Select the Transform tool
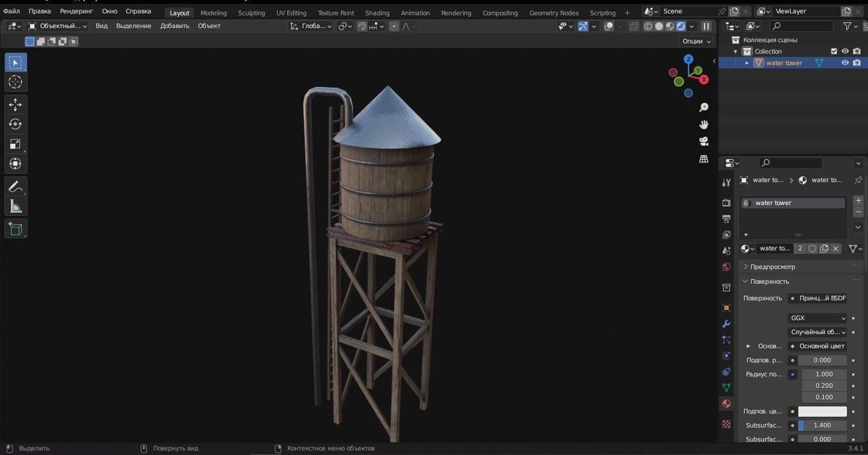 (15, 164)
